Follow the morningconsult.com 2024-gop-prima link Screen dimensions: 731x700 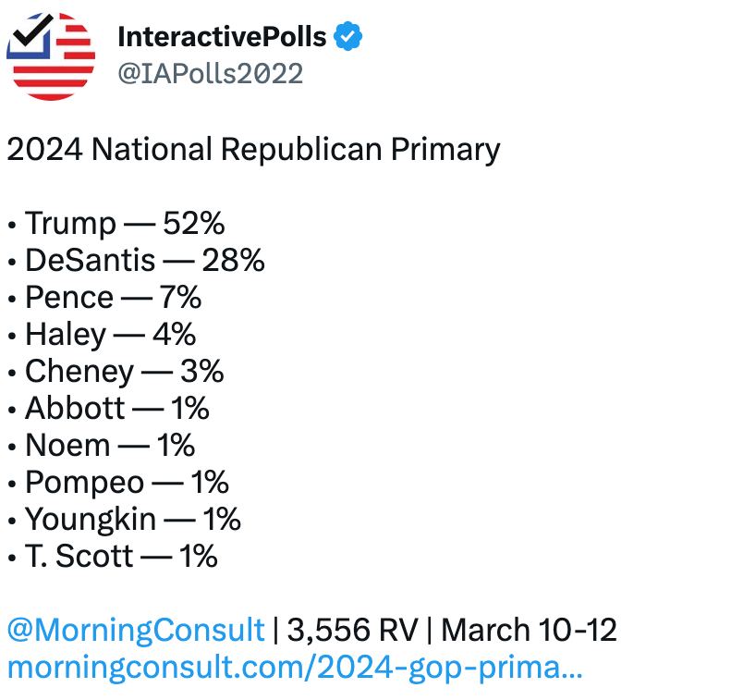(295, 667)
